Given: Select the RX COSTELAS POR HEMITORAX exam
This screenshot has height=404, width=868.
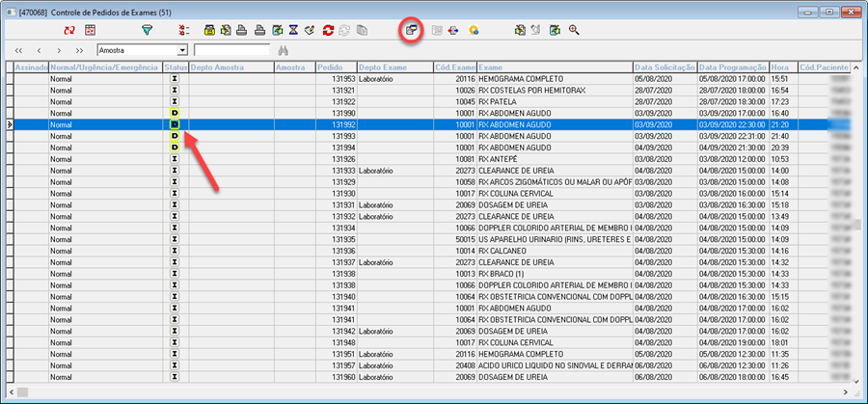Looking at the screenshot, I should pos(532,91).
